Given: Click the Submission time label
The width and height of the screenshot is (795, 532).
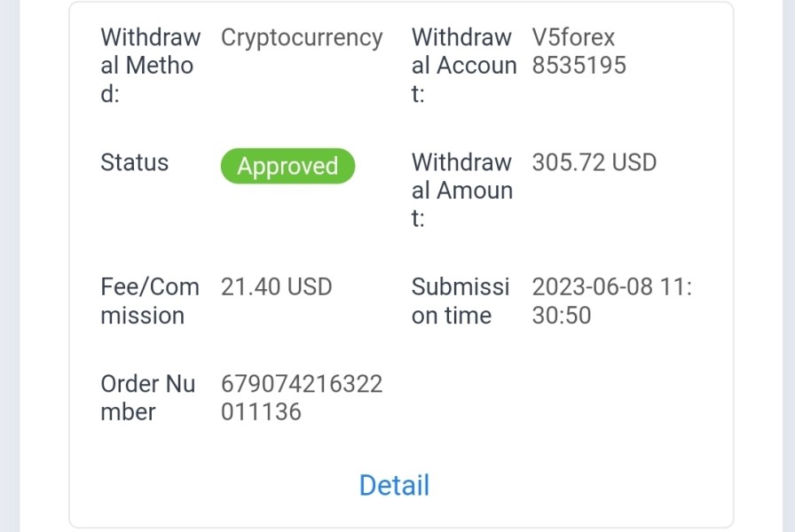Looking at the screenshot, I should tap(460, 301).
